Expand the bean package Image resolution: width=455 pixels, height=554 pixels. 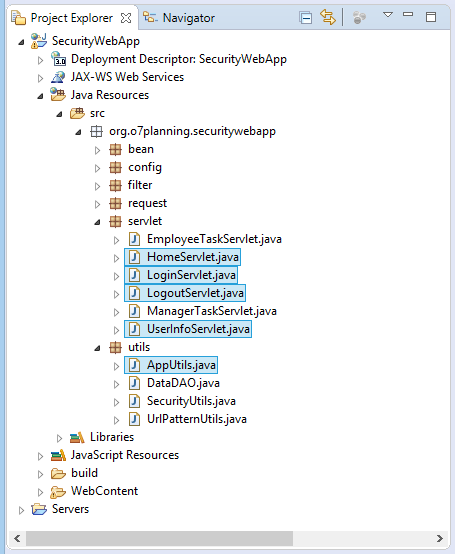point(98,151)
